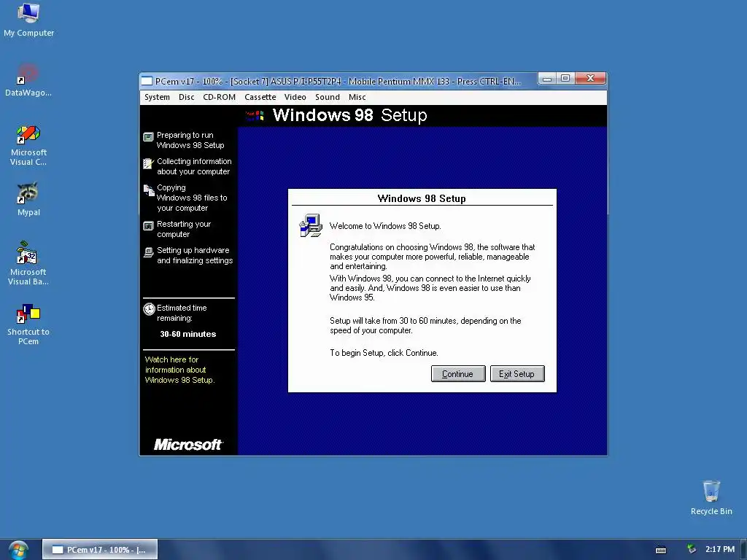Click 'Restarting your computer' step text

point(183,229)
